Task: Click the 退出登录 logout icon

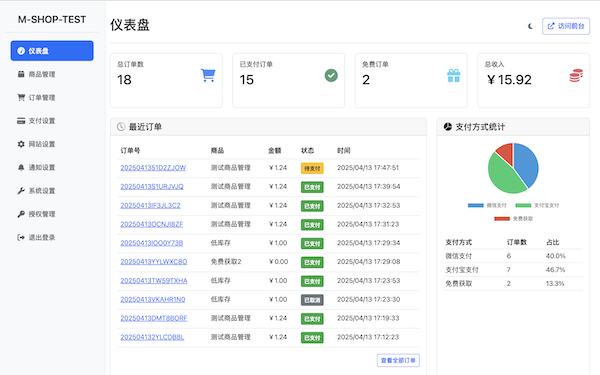Action: (21, 238)
